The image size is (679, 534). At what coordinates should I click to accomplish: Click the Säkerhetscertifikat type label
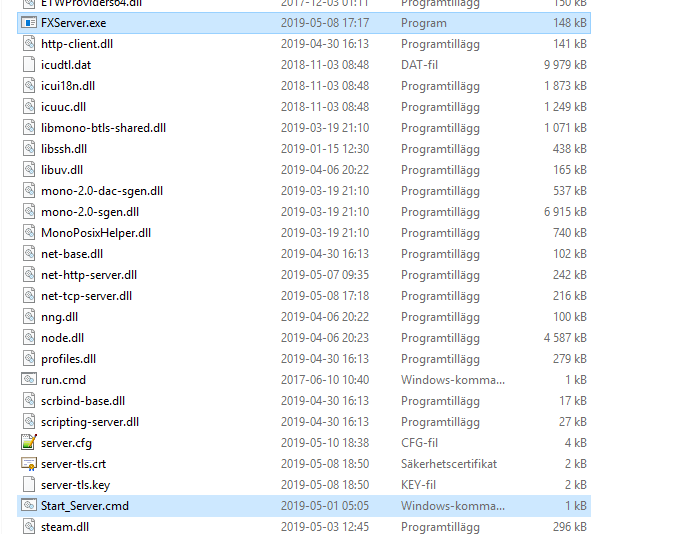tap(449, 464)
